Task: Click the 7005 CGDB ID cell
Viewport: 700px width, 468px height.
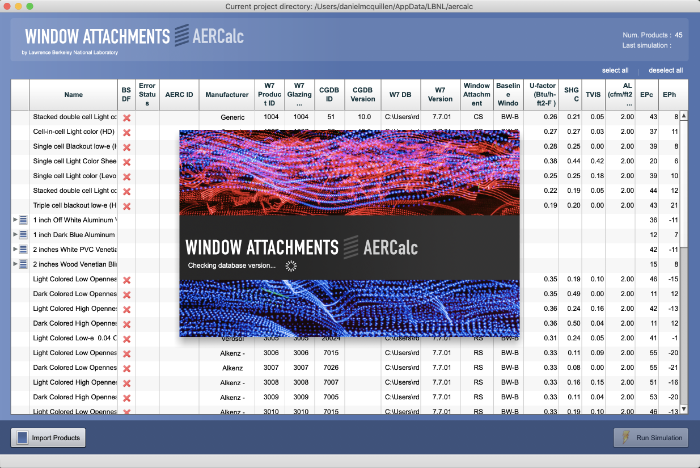Action: (331, 397)
